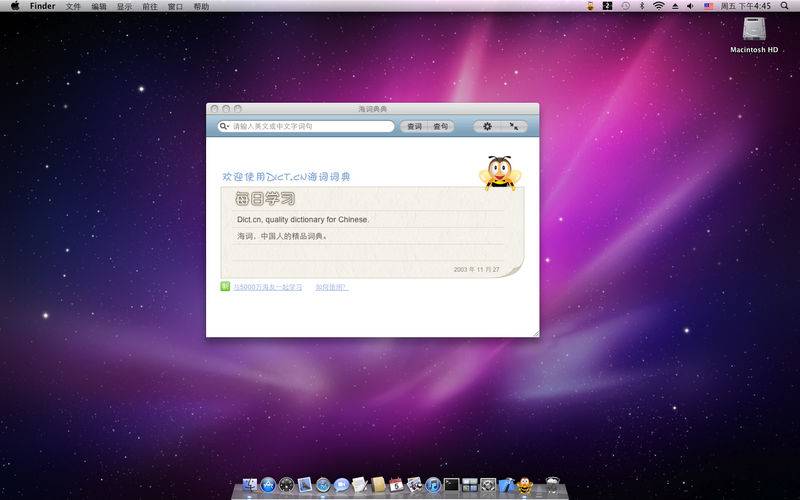Click the Bluetooth menu bar icon

click(642, 6)
